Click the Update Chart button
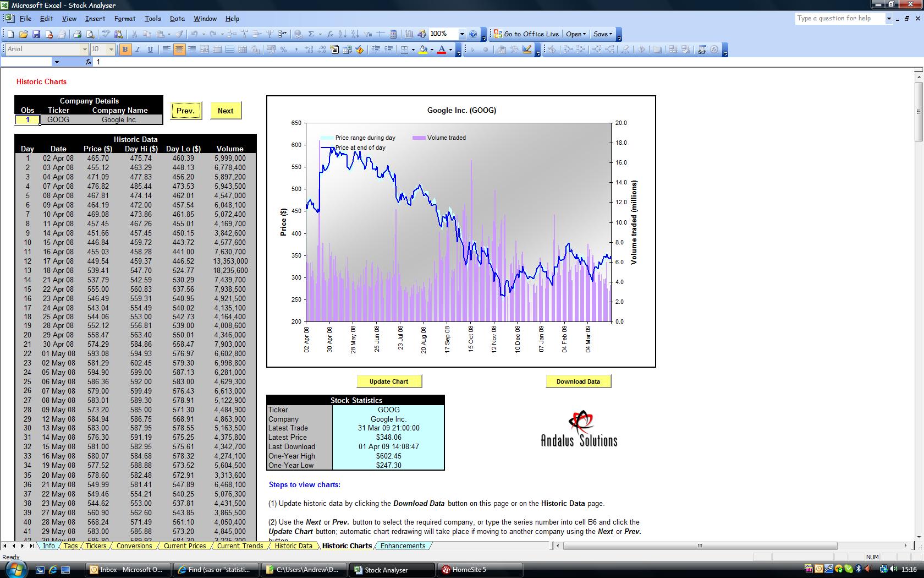 [x=389, y=381]
